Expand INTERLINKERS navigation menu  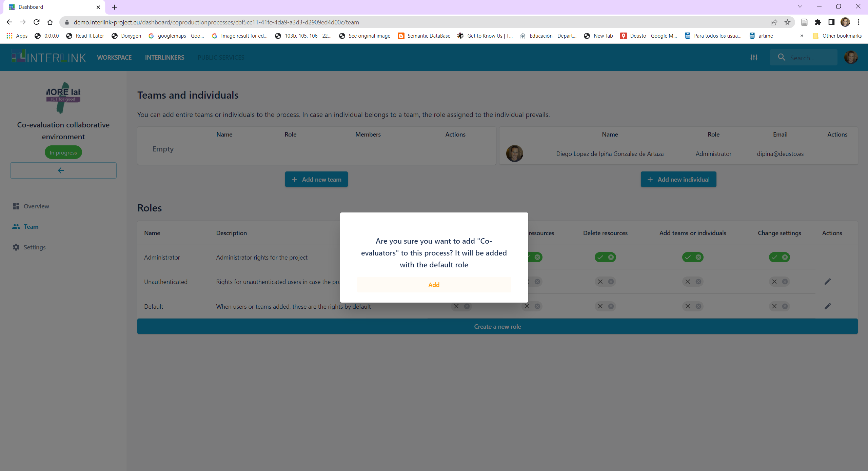tap(165, 57)
